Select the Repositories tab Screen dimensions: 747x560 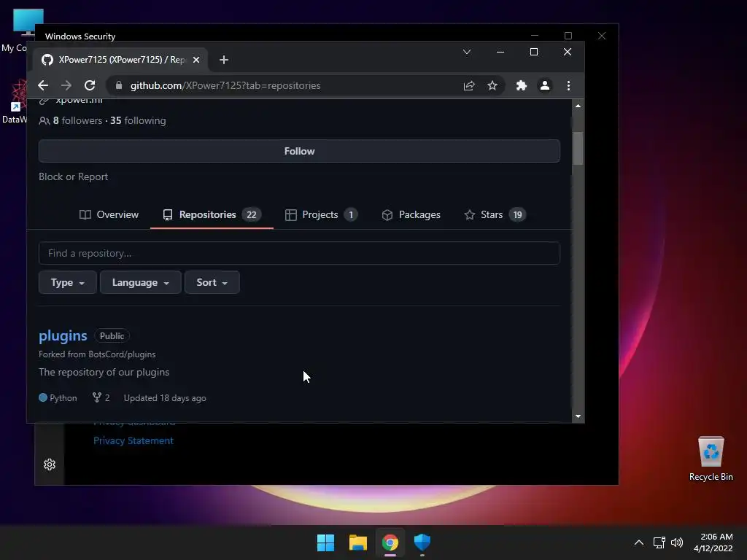(212, 215)
